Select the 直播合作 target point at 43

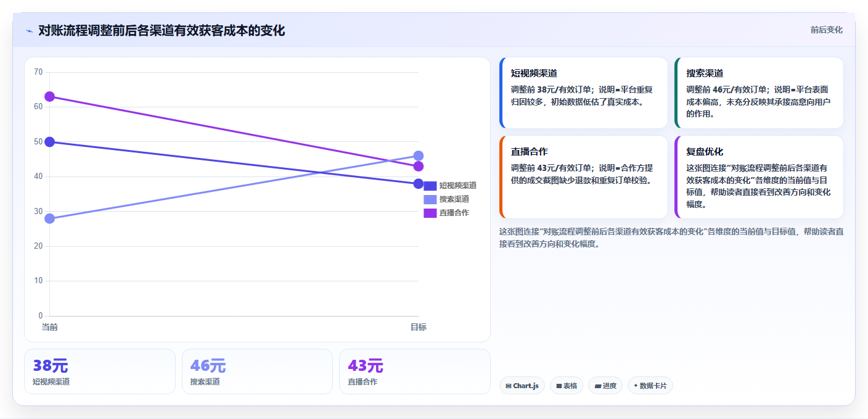click(419, 166)
